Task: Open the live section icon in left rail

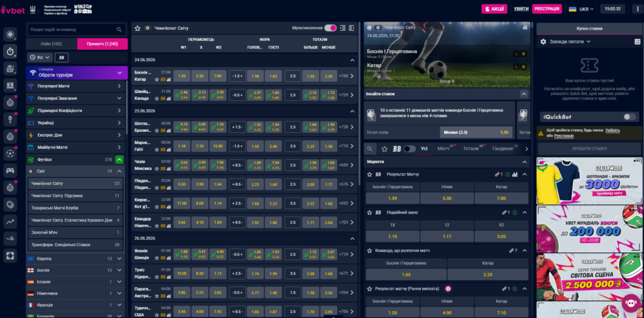Action: (x=10, y=34)
